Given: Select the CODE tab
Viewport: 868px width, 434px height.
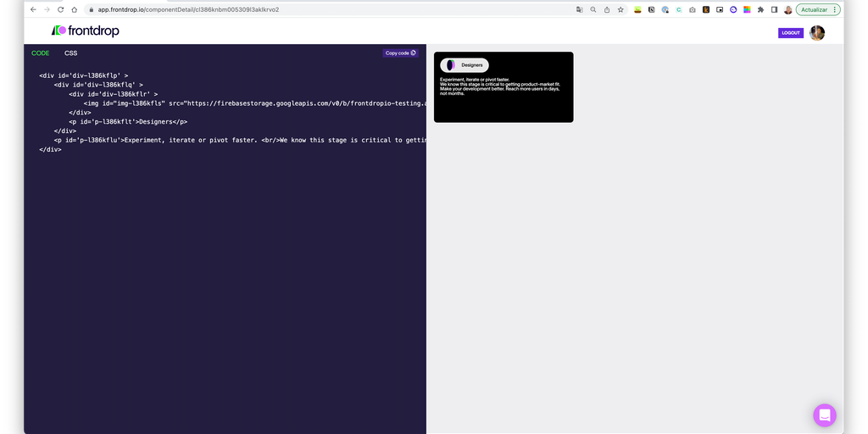Looking at the screenshot, I should point(40,53).
